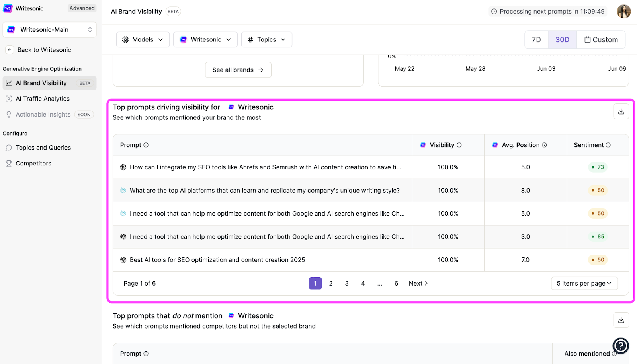637x364 pixels.
Task: Click the Also mentioned column header
Action: click(587, 354)
